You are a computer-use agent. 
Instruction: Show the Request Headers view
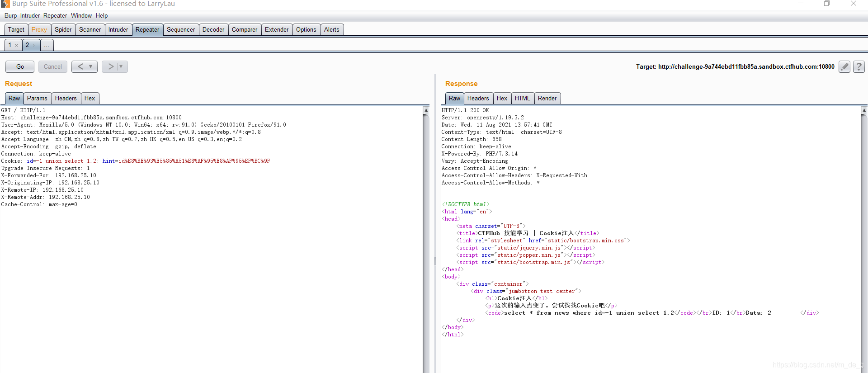(66, 98)
